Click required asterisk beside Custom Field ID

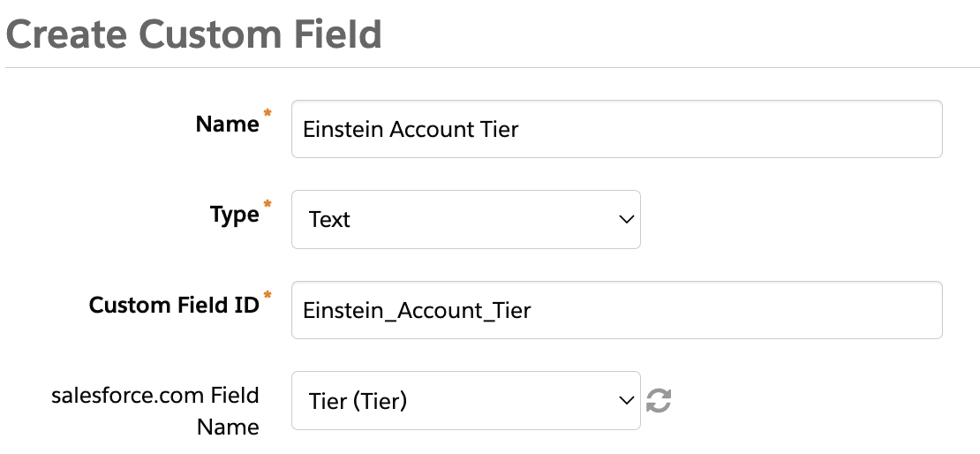pos(268,296)
